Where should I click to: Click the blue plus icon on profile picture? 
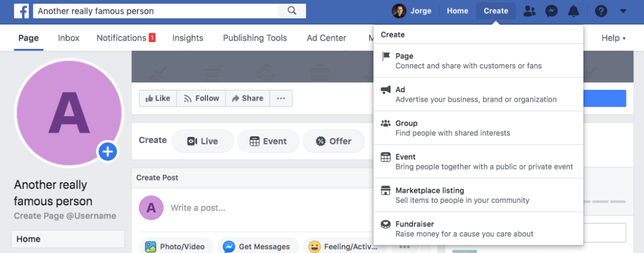pyautogui.click(x=108, y=152)
